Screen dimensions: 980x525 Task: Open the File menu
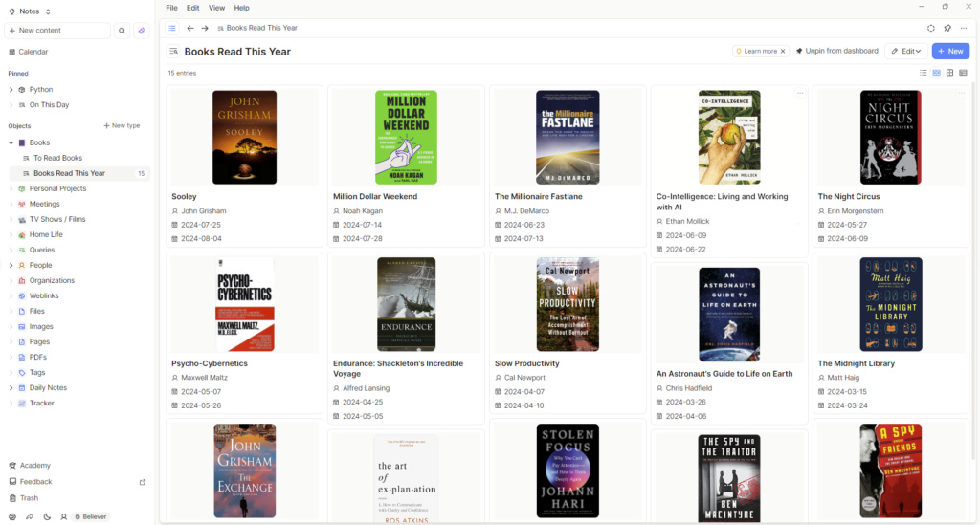coord(172,8)
